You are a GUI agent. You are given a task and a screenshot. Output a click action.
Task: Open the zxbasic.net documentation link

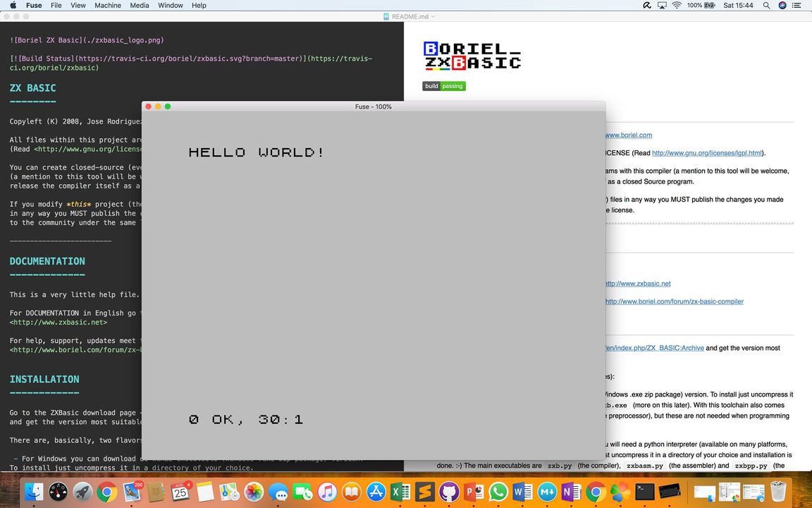[x=638, y=284]
